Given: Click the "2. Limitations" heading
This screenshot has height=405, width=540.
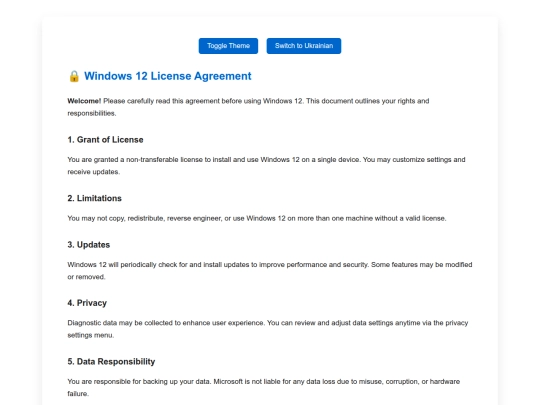Looking at the screenshot, I should pyautogui.click(x=95, y=198).
